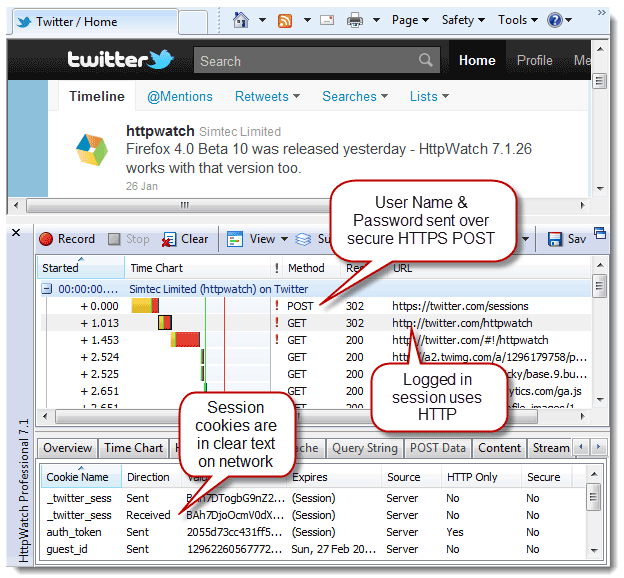Select the POST twitter.com/sessions row

point(316,306)
